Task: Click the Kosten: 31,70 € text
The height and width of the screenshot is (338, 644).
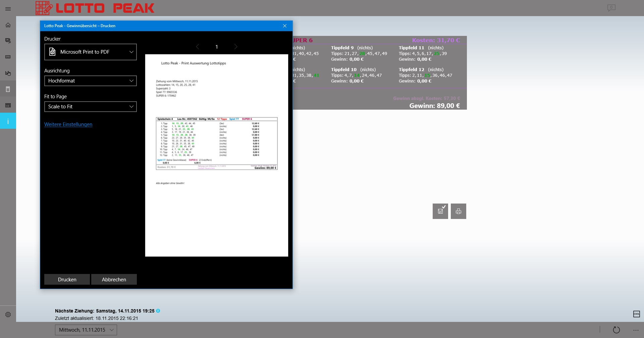Action: click(x=436, y=40)
